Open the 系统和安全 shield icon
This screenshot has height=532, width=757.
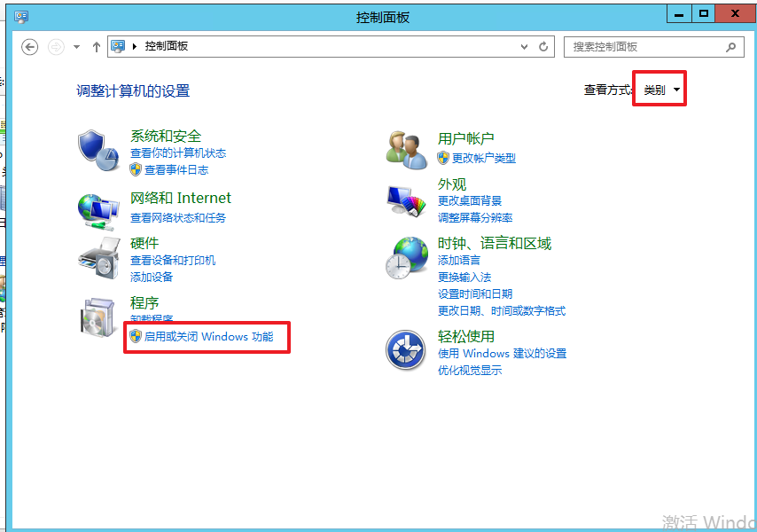(x=98, y=150)
